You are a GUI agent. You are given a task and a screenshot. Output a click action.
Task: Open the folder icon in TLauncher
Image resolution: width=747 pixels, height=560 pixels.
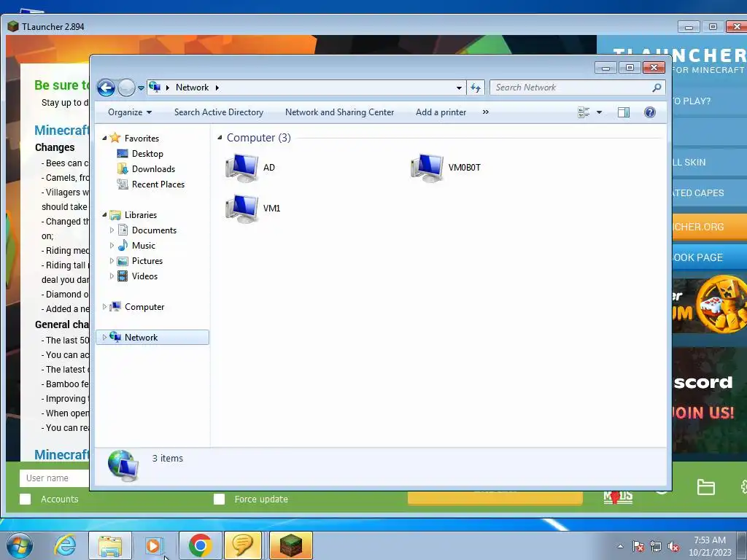705,487
